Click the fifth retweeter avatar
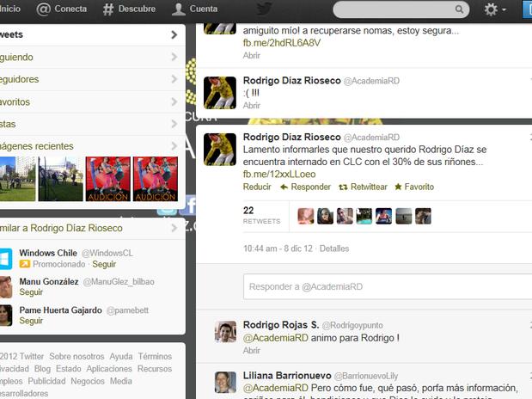 coord(383,217)
